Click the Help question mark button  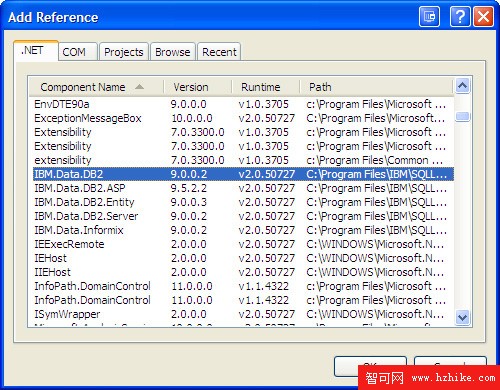pyautogui.click(x=460, y=16)
